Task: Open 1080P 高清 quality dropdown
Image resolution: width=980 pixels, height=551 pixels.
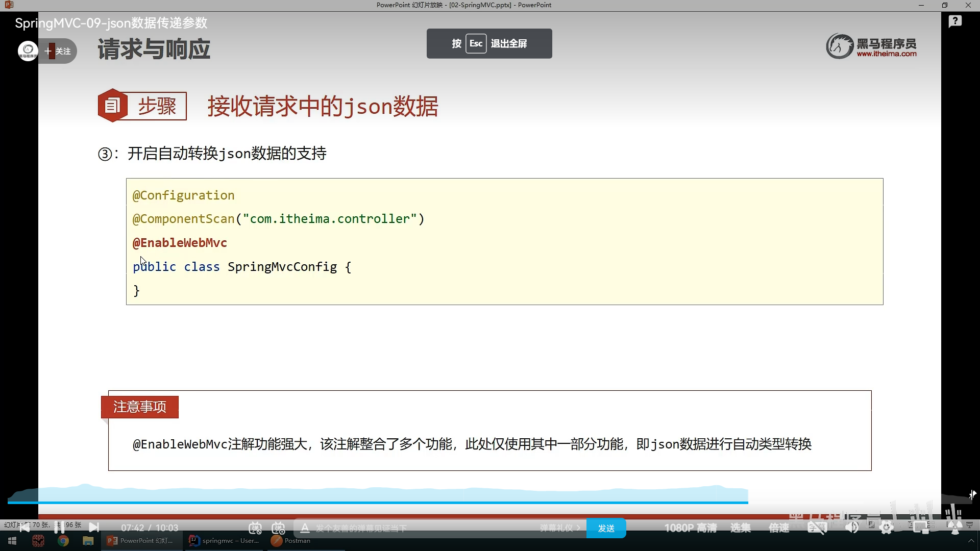Action: (x=690, y=528)
